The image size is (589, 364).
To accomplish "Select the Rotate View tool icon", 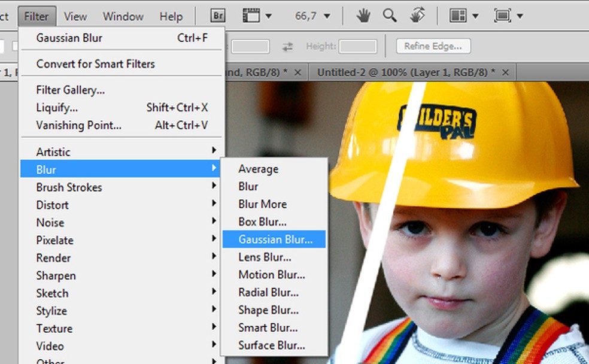I will 418,16.
